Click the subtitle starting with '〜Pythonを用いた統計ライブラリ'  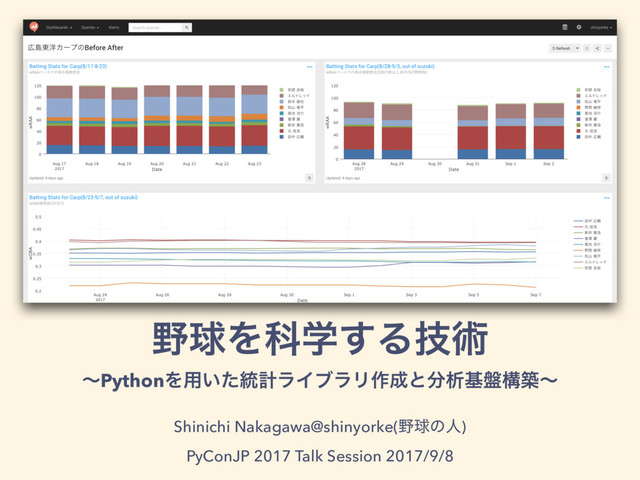(320, 380)
